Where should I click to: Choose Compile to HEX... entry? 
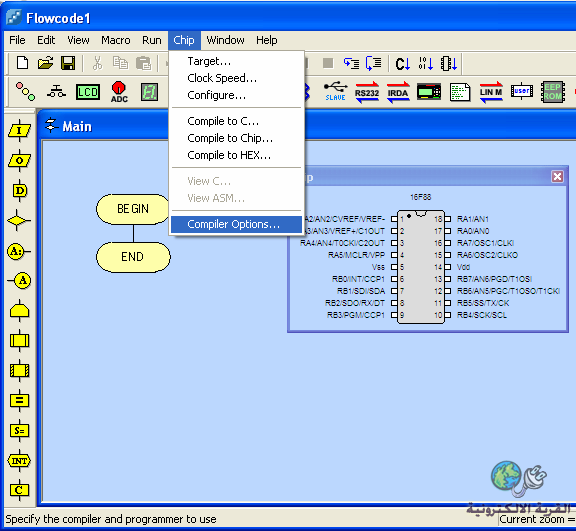[x=236, y=155]
